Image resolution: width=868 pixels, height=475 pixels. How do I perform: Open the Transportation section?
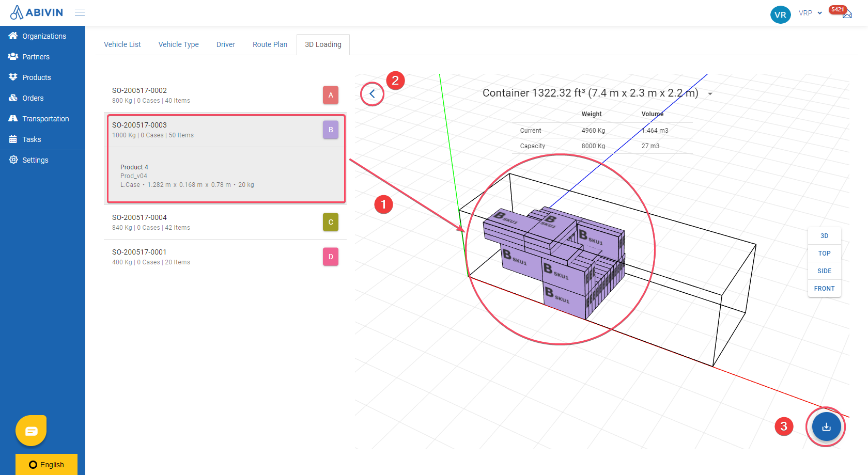(x=42, y=119)
